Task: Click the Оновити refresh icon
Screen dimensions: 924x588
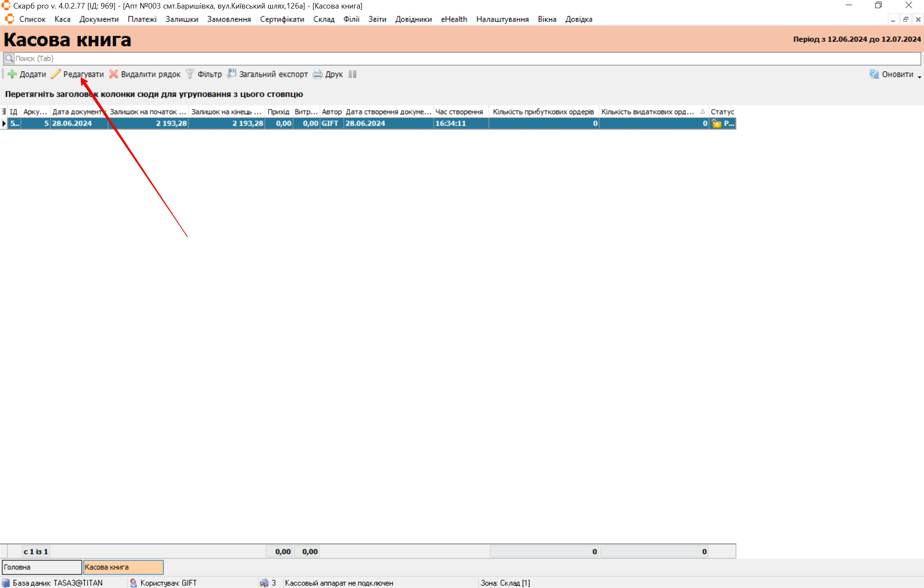Action: pos(874,74)
